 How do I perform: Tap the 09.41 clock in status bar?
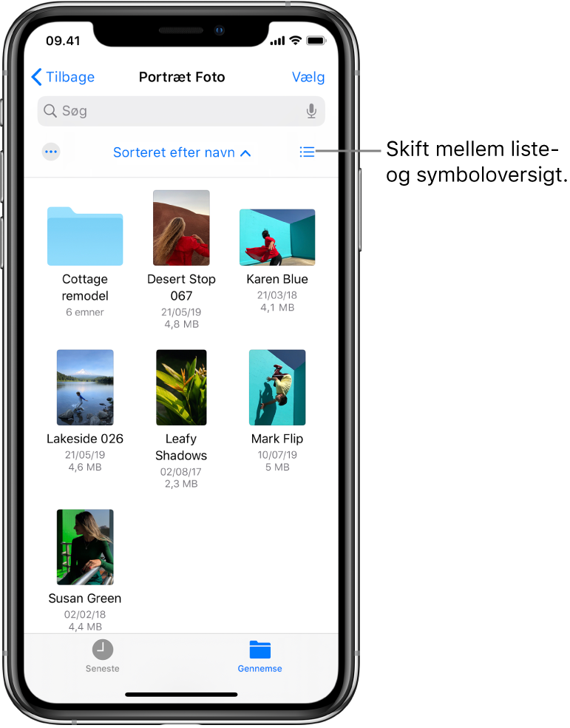[63, 41]
